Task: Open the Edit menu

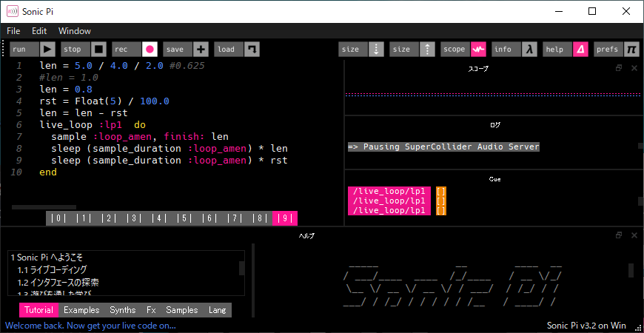Action: tap(39, 31)
